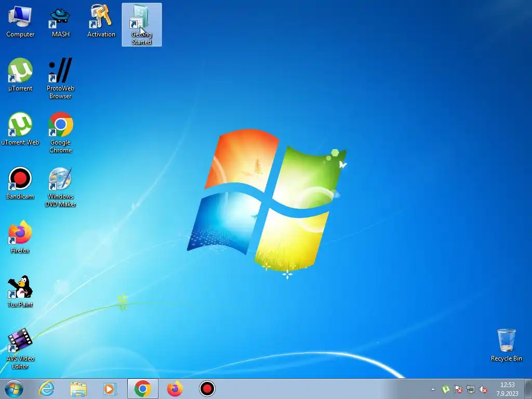Select the Firefox desktop shortcut
The image size is (532, 399).
click(20, 237)
